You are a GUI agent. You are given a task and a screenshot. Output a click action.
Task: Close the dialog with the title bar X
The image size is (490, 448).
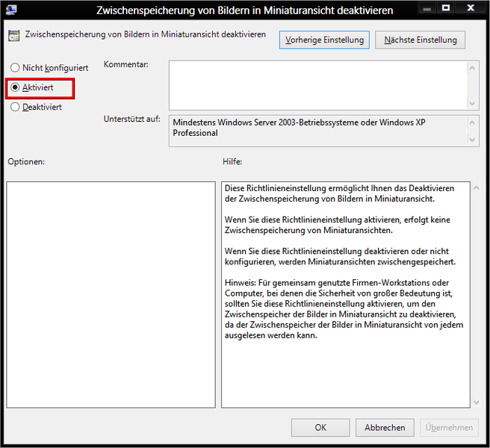[471, 8]
